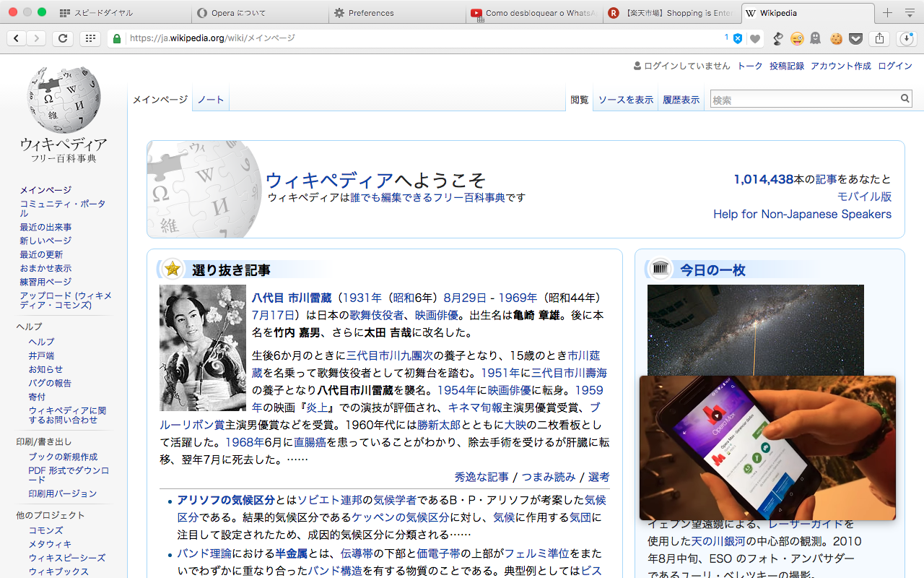The image size is (924, 578).
Task: Select the active Wikipedia tab
Action: 808,13
